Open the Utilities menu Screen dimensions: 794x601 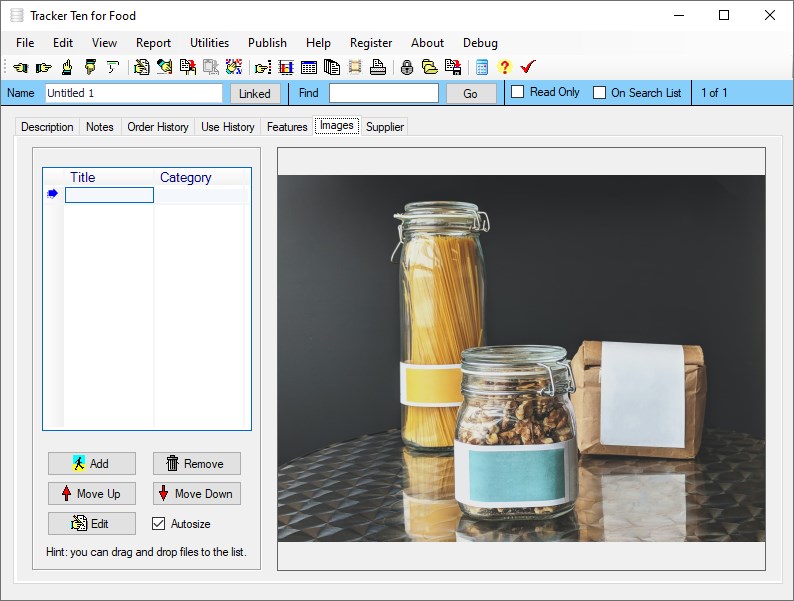point(210,43)
